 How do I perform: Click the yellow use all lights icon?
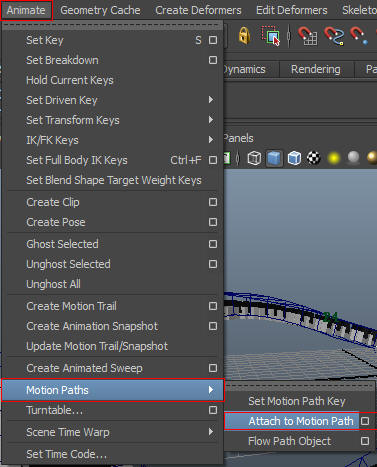point(334,158)
